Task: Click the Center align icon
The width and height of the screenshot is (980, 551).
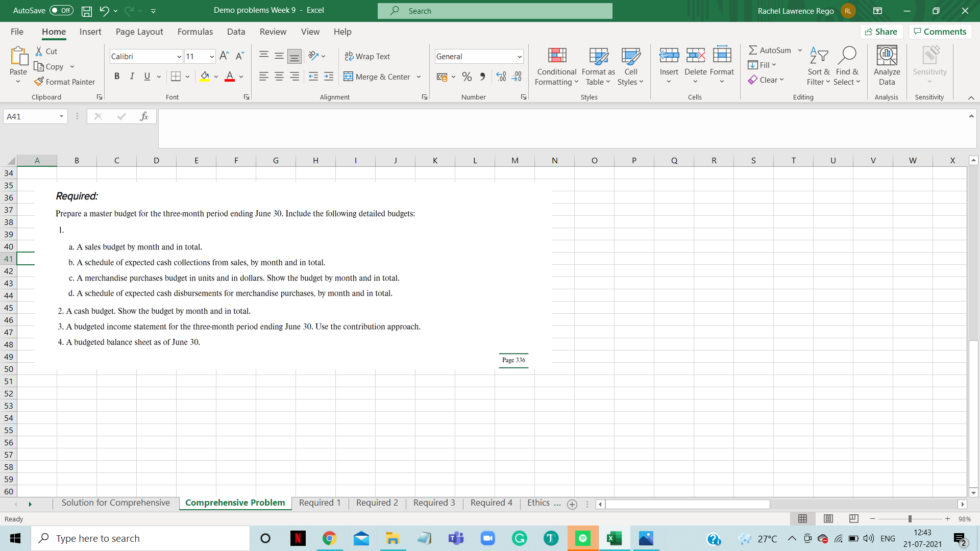Action: point(279,77)
